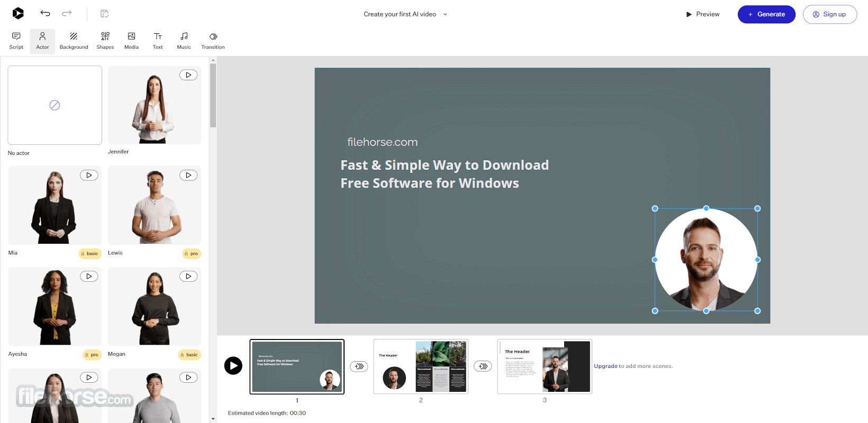
Task: Click the bottom-left resize handle of avatar
Action: pyautogui.click(x=655, y=311)
